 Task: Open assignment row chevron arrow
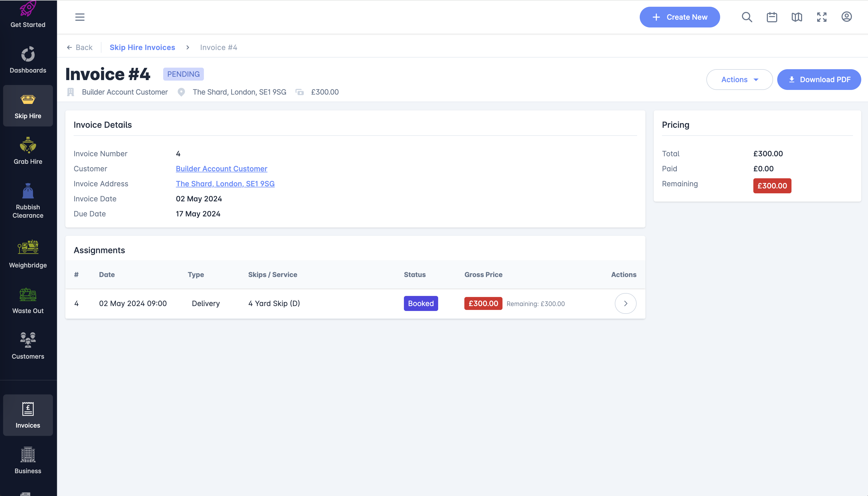point(625,303)
